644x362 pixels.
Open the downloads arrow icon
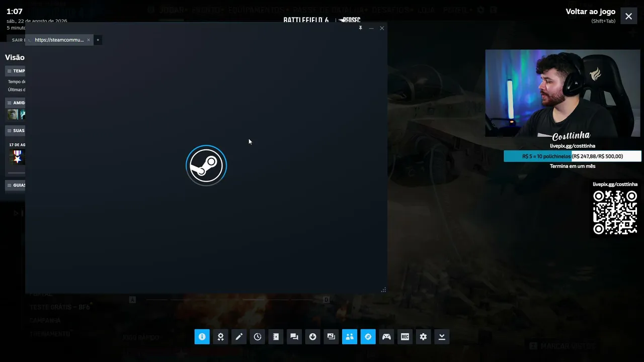[x=313, y=337]
